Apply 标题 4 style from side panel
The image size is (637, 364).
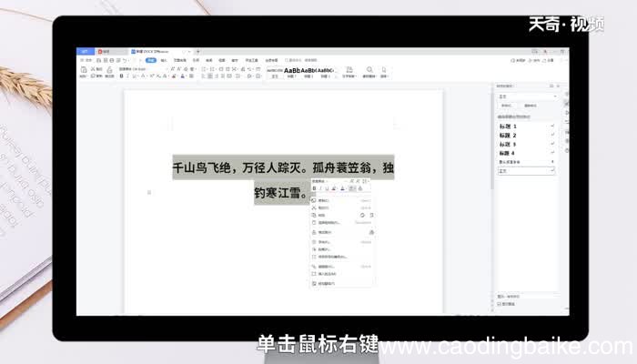coord(527,153)
